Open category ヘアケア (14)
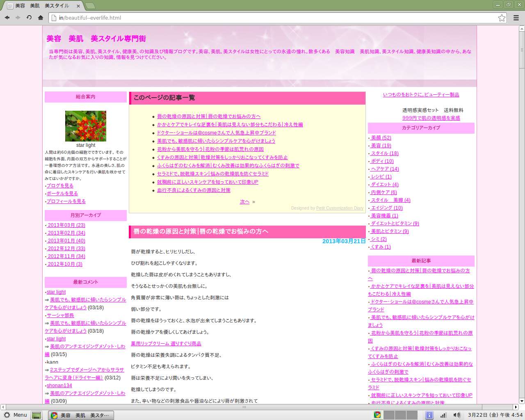This screenshot has height=420, width=525. 385,169
